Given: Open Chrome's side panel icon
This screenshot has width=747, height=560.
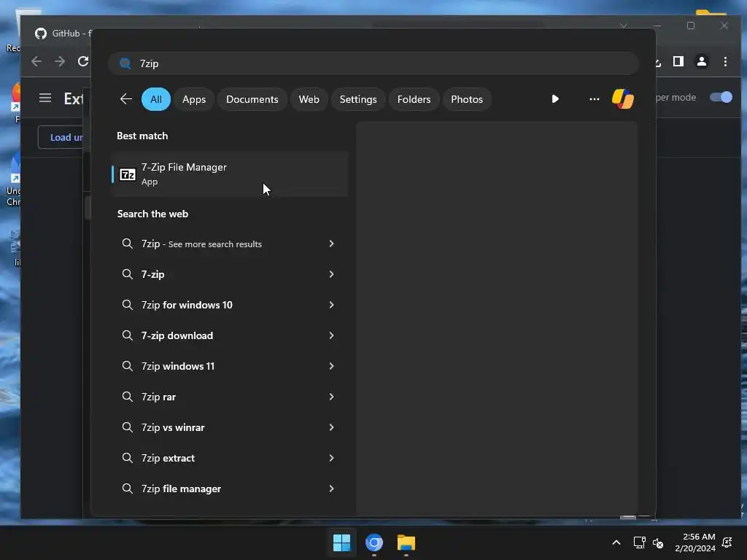Looking at the screenshot, I should [678, 61].
